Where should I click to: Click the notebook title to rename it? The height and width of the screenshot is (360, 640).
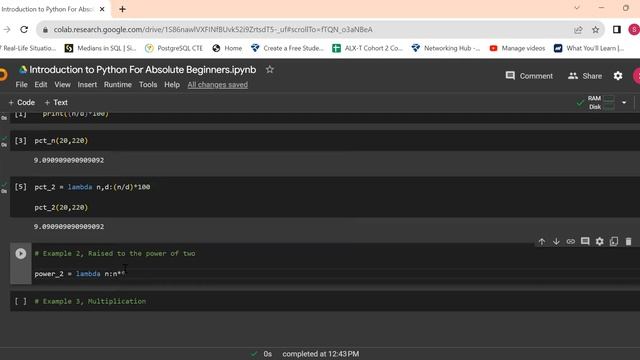[x=143, y=70]
